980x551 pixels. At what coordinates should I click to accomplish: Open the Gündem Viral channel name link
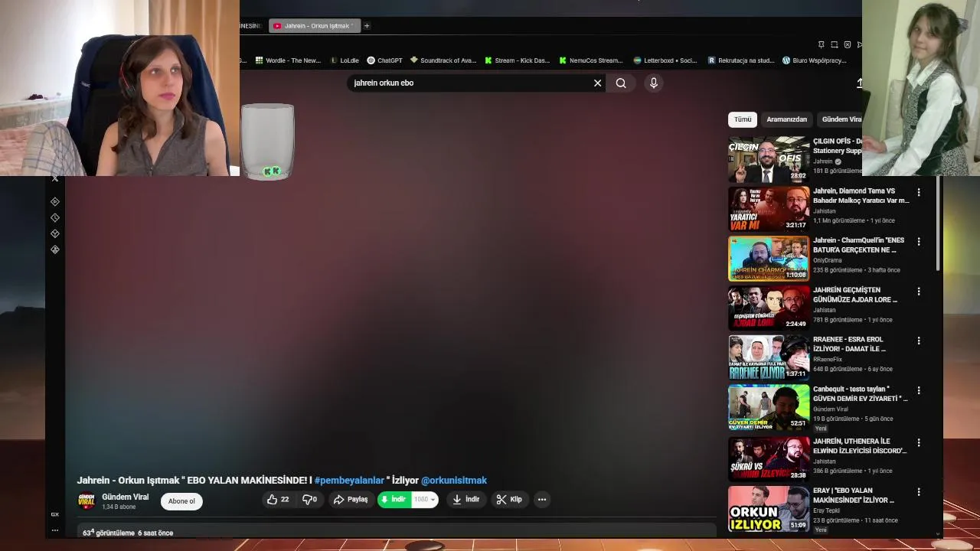click(x=125, y=497)
